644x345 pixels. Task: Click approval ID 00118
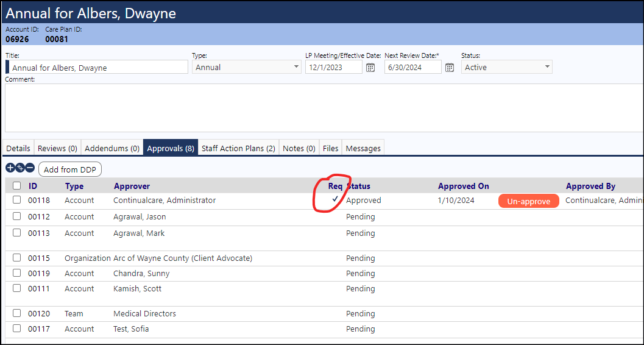[x=38, y=201]
